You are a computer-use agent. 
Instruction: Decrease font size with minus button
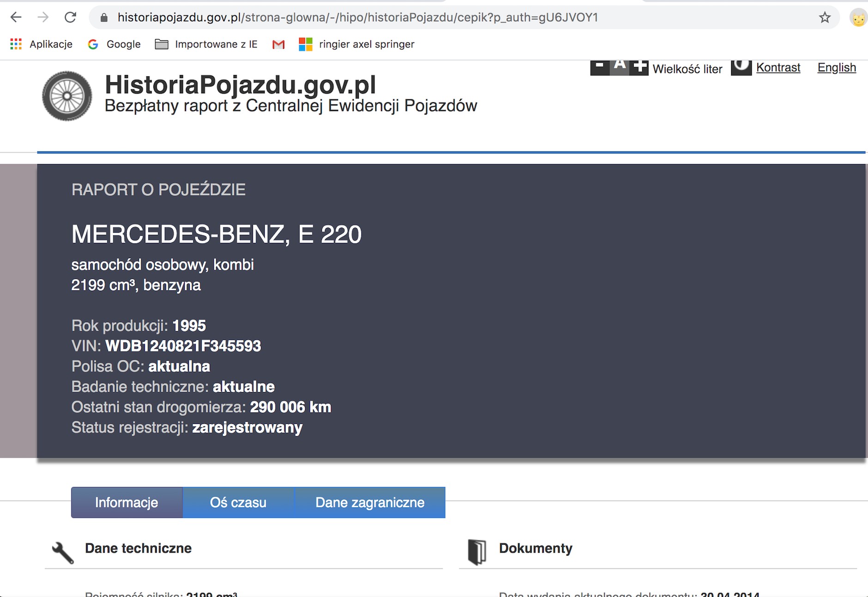599,67
